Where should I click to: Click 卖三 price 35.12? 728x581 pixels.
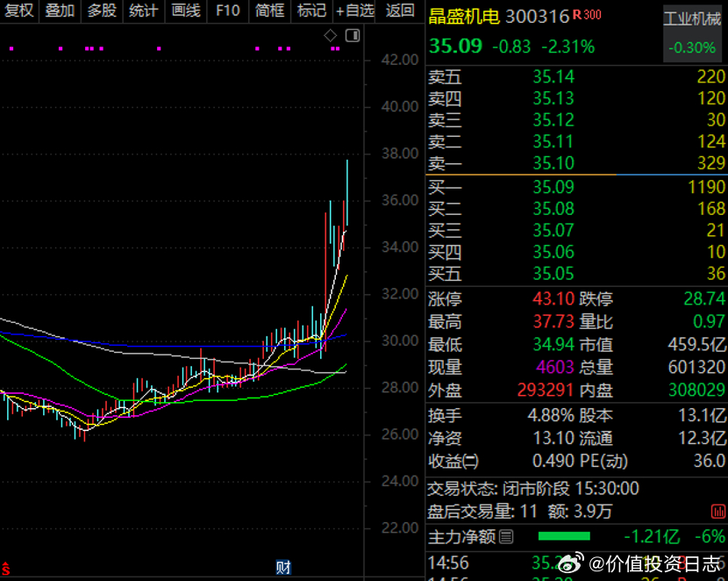point(553,120)
